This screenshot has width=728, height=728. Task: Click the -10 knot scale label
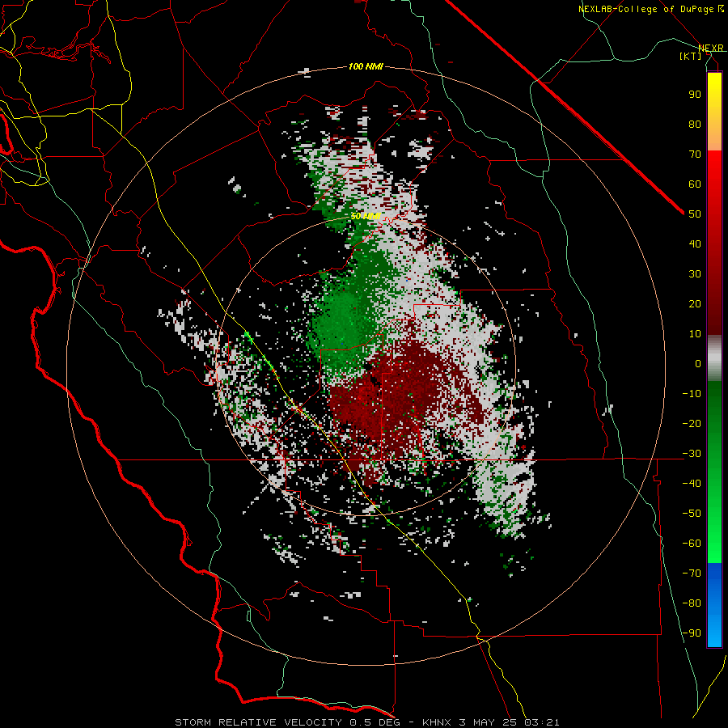click(692, 394)
